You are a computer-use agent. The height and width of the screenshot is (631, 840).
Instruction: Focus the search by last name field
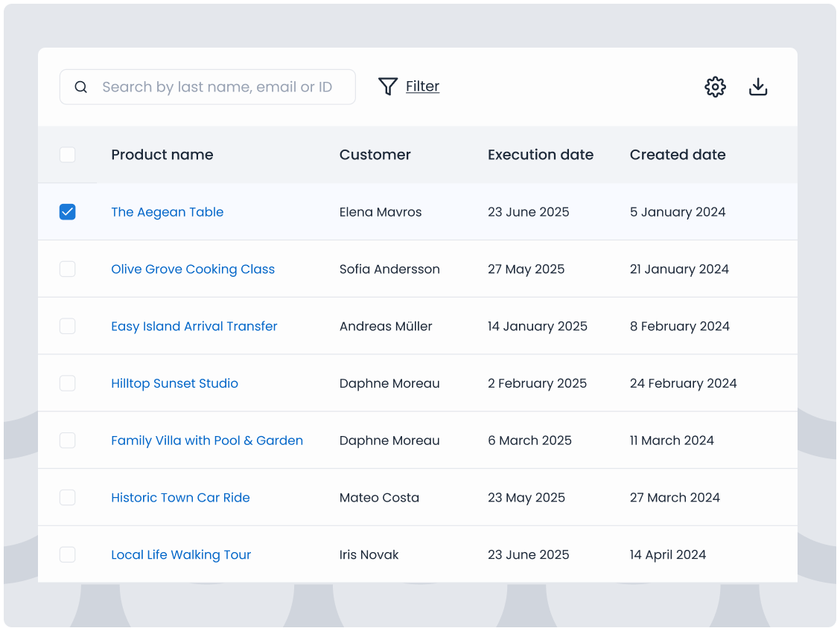[207, 87]
